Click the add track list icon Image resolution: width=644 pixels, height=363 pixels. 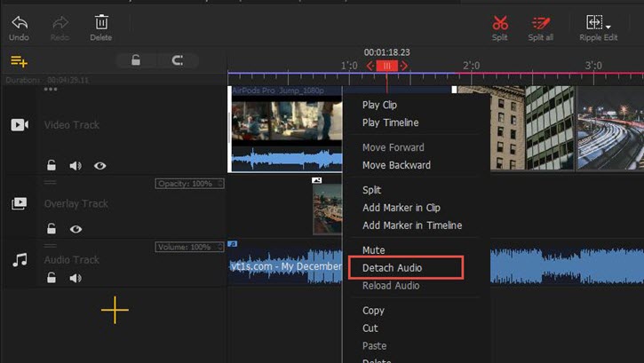coord(19,61)
